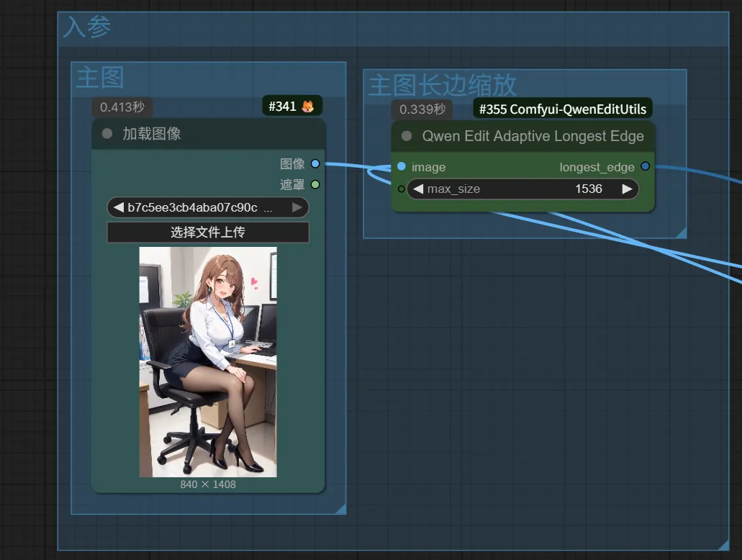
Task: Open the b7c5ee3cb4aba07c90c filename combo
Action: [202, 208]
